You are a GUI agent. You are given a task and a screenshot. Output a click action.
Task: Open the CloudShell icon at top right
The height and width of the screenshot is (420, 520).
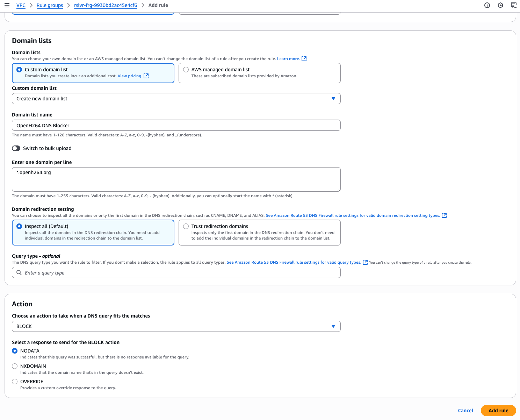point(513,5)
